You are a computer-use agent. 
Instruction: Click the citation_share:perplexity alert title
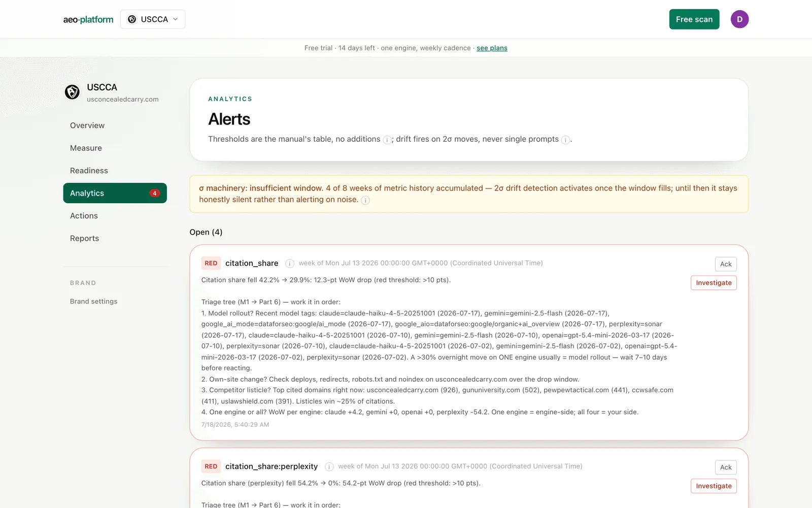272,466
